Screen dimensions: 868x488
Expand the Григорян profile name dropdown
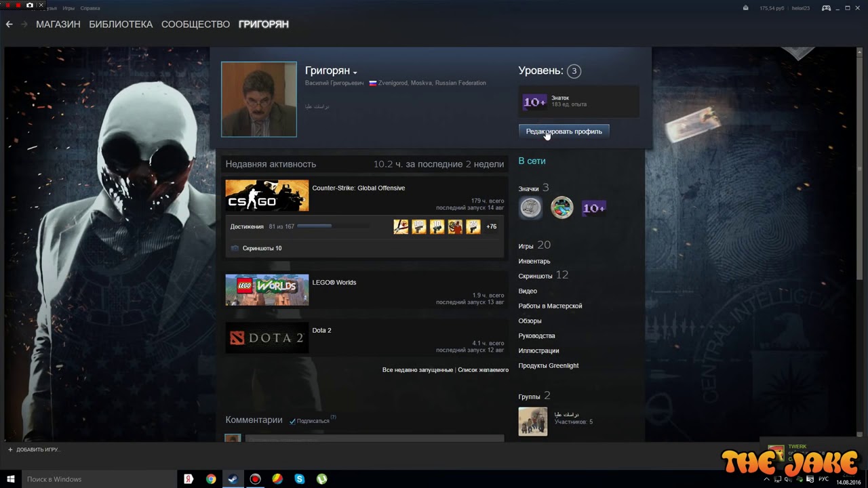pyautogui.click(x=355, y=73)
